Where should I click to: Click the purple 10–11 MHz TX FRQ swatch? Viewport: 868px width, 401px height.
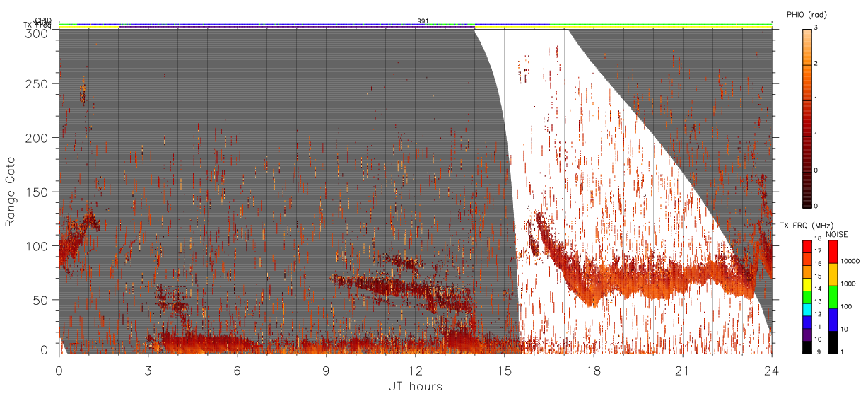(x=807, y=333)
